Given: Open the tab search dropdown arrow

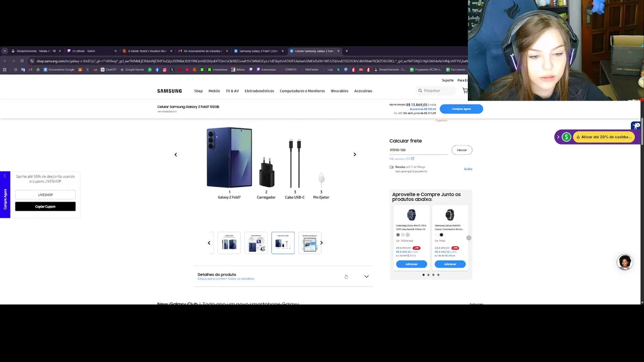Looking at the screenshot, I should click(x=5, y=51).
